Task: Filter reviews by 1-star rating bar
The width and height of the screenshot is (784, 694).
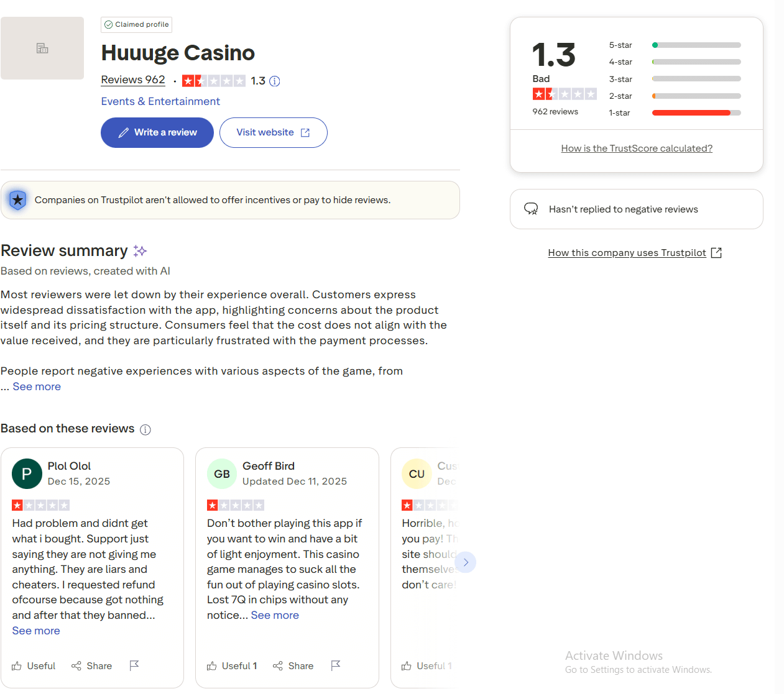Action: tap(696, 113)
